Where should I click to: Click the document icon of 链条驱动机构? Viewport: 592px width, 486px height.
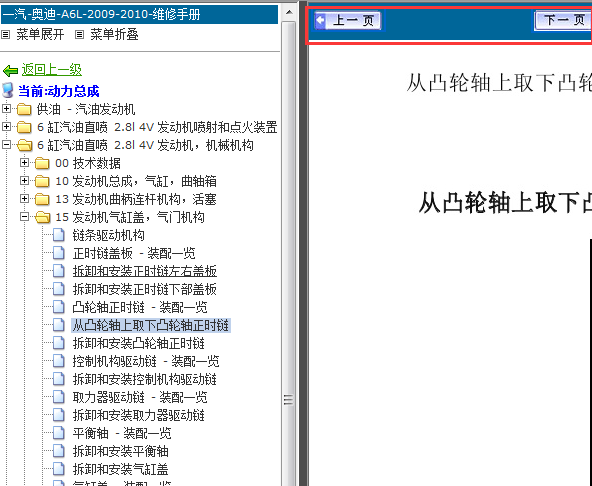click(x=59, y=235)
